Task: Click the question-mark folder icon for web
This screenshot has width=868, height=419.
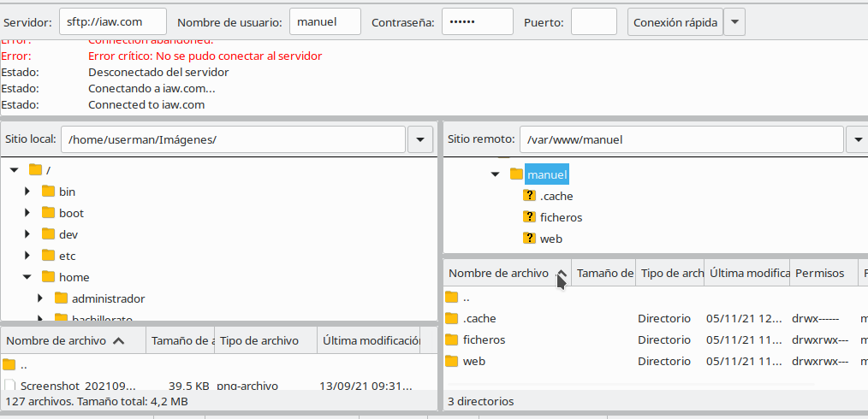Action: (529, 239)
